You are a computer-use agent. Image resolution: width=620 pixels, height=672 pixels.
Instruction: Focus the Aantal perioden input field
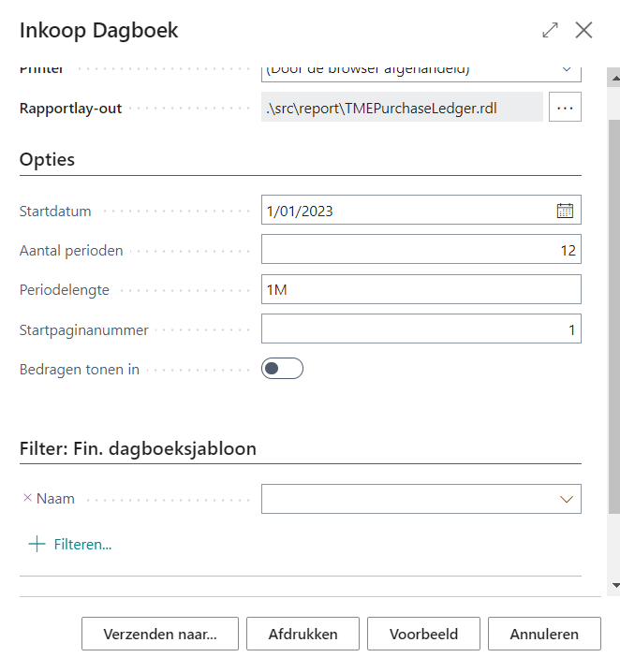421,250
